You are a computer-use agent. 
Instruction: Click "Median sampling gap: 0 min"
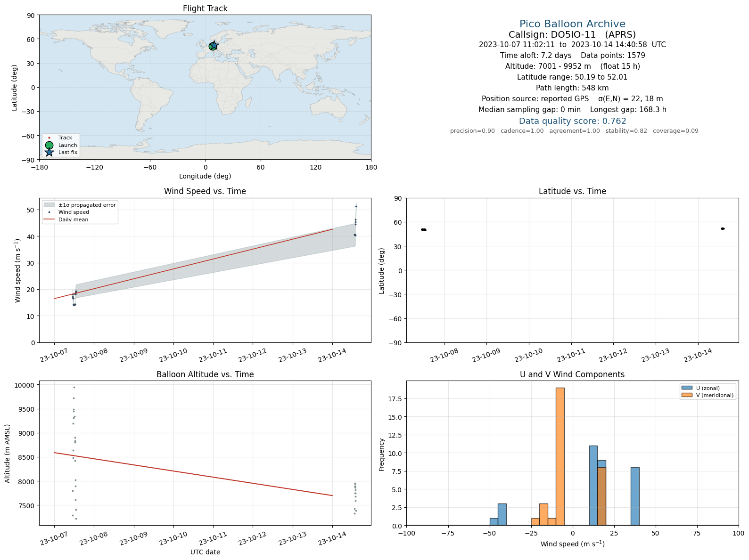tap(529, 110)
